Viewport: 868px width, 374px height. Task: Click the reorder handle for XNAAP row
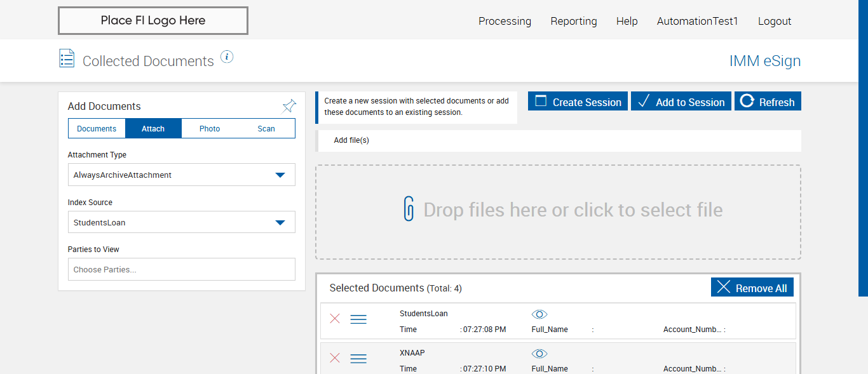(358, 359)
